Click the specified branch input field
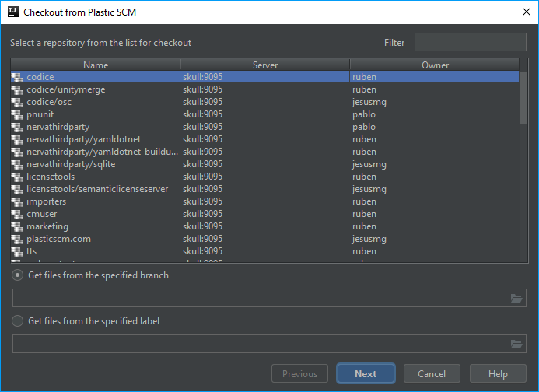The image size is (539, 392). coord(269,298)
